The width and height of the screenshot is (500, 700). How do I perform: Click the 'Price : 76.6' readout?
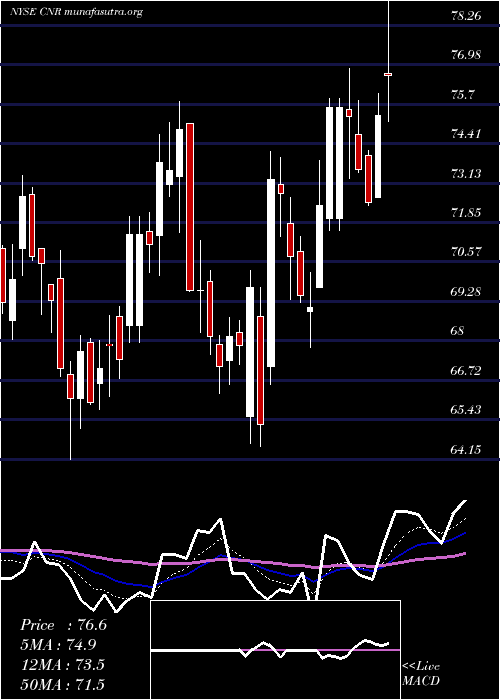click(x=63, y=625)
